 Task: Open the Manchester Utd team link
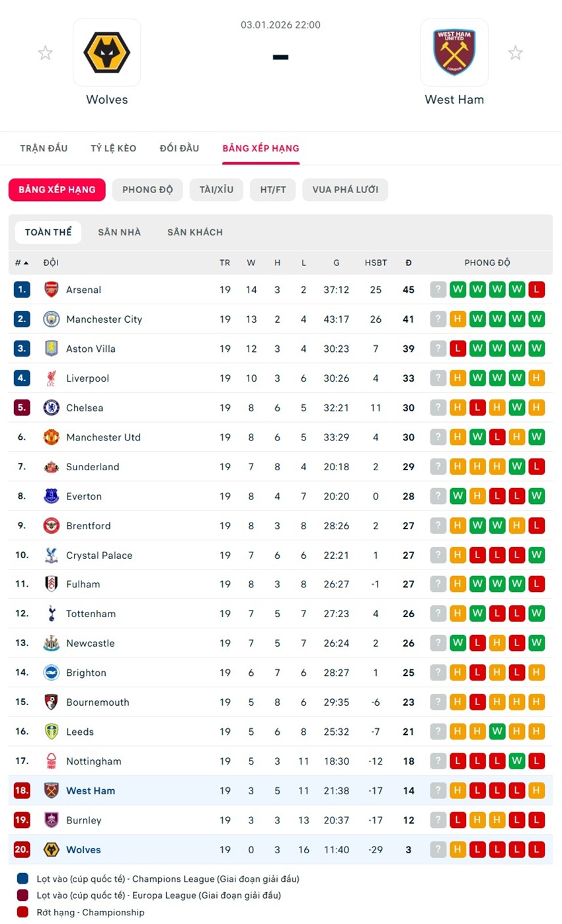coord(103,437)
